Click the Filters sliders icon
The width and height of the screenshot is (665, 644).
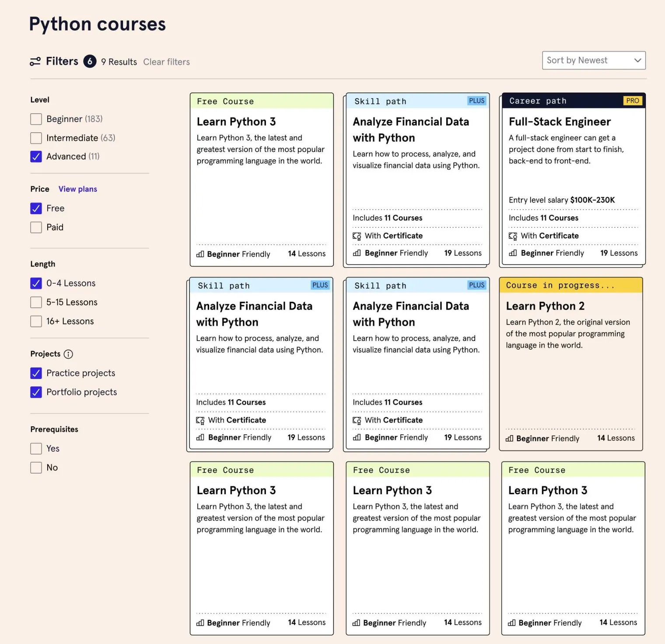tap(35, 62)
